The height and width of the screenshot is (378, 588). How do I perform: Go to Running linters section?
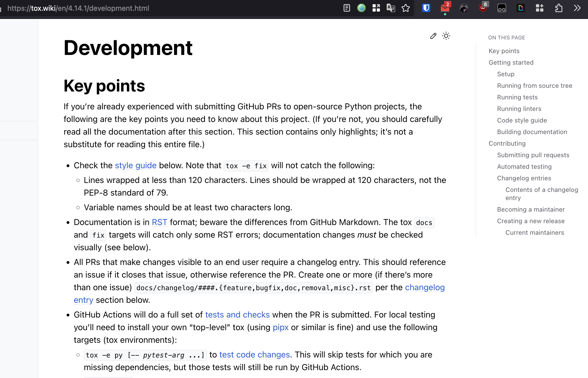pos(519,109)
